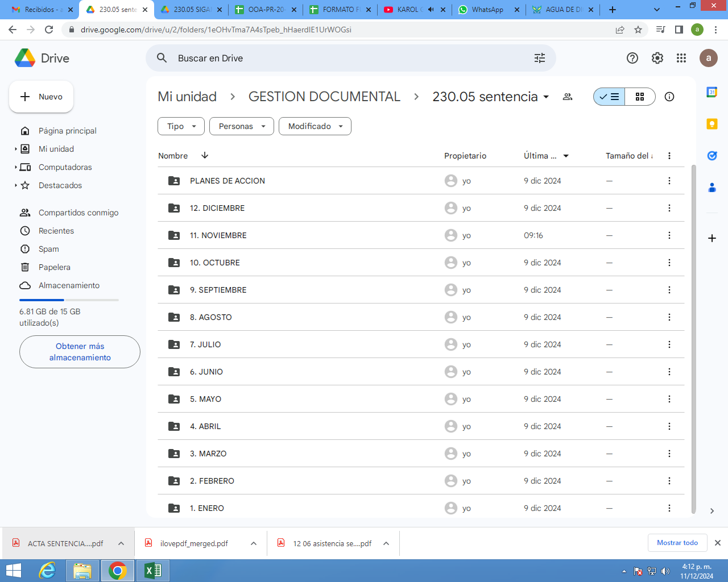Open the Modificado filter dropdown

(x=315, y=126)
